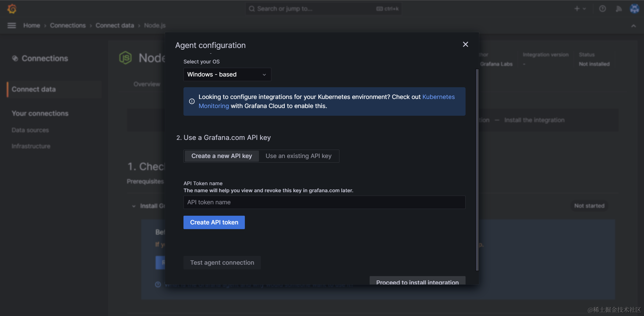Open the help question mark icon
This screenshot has height=316, width=644.
pos(602,9)
